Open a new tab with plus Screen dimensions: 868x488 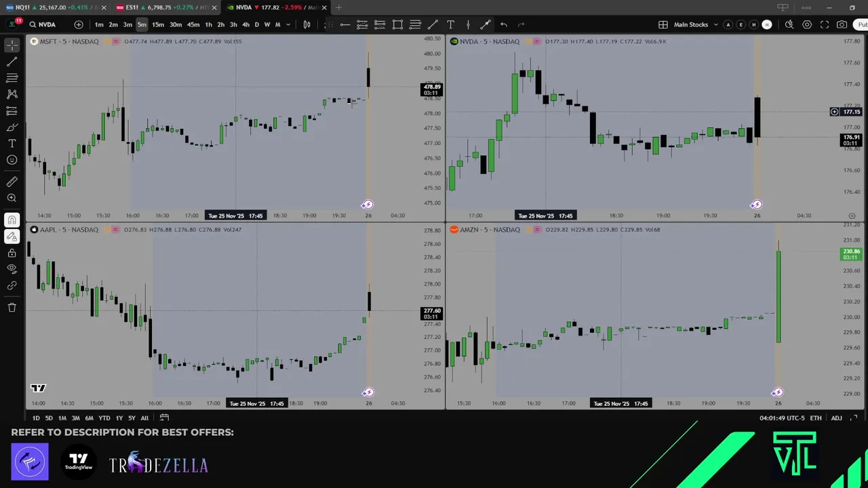[x=339, y=7]
